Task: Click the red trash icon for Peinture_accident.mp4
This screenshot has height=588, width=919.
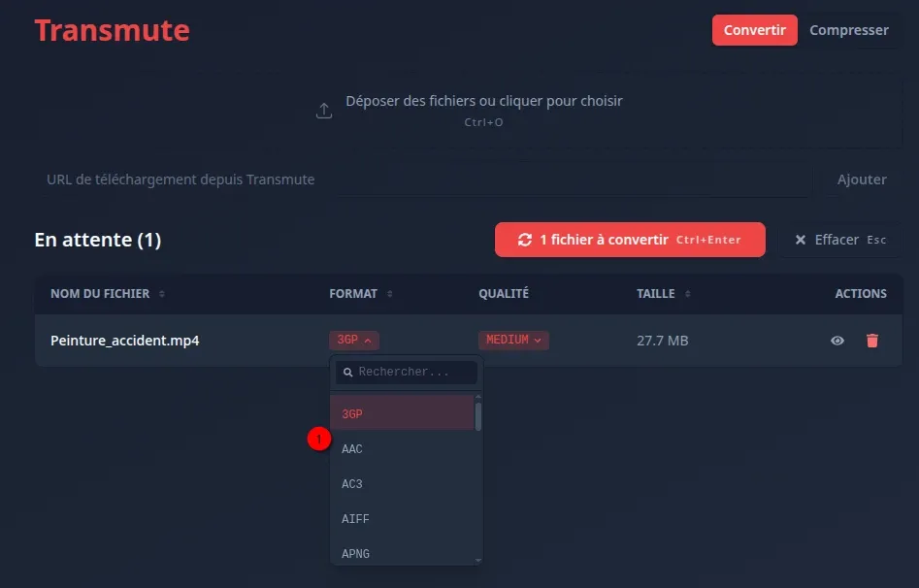Action: click(872, 341)
